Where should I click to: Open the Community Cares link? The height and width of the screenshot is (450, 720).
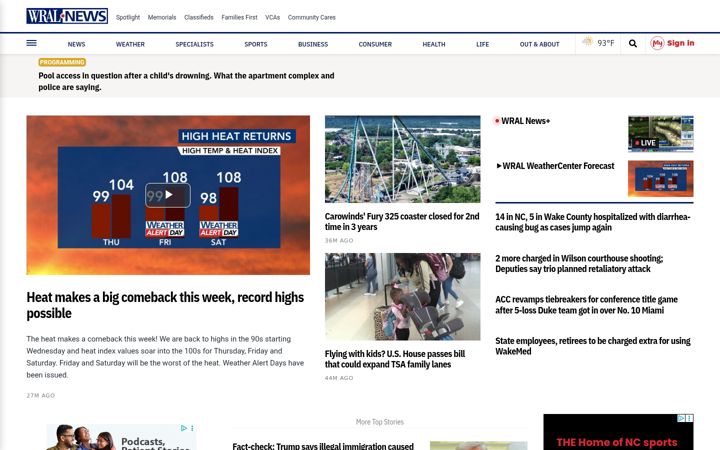(x=312, y=17)
